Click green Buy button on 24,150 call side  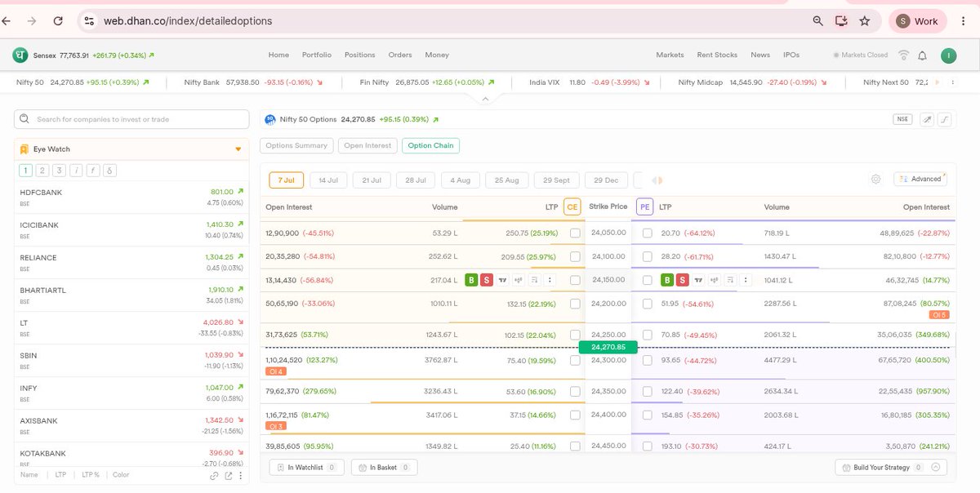pos(471,280)
